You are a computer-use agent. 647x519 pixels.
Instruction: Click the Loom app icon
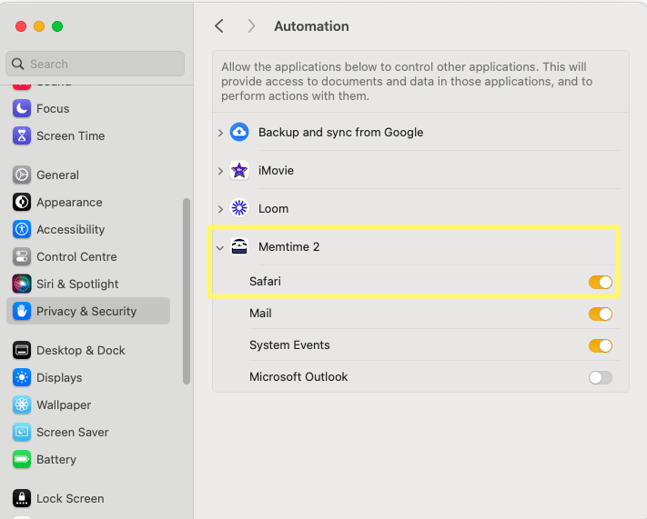click(239, 208)
